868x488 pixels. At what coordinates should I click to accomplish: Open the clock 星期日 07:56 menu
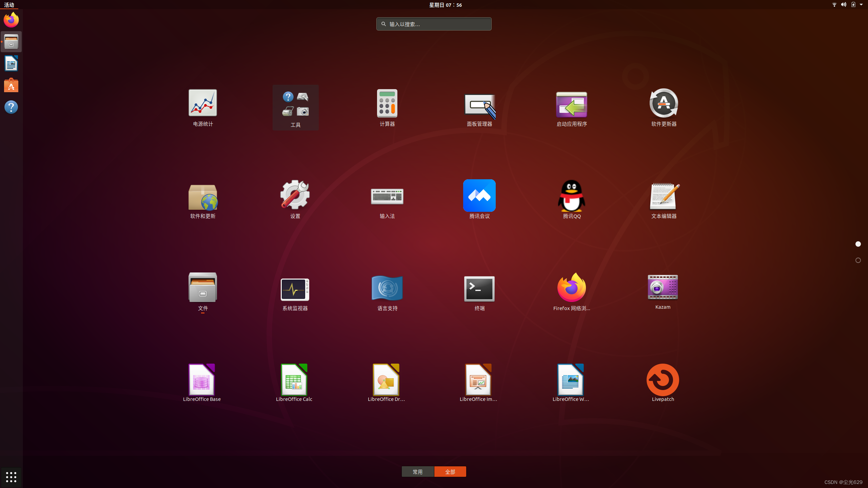[x=446, y=5]
